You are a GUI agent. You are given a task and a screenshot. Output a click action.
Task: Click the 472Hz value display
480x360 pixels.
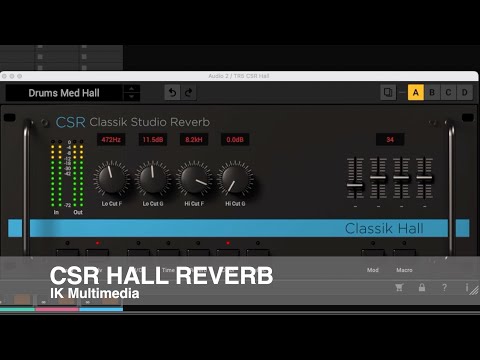[x=111, y=139]
